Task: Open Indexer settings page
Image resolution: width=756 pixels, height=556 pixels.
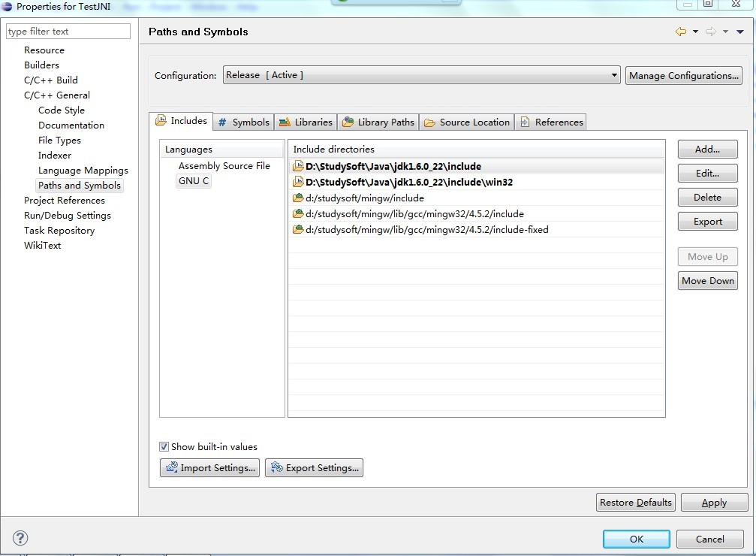Action: pos(55,155)
